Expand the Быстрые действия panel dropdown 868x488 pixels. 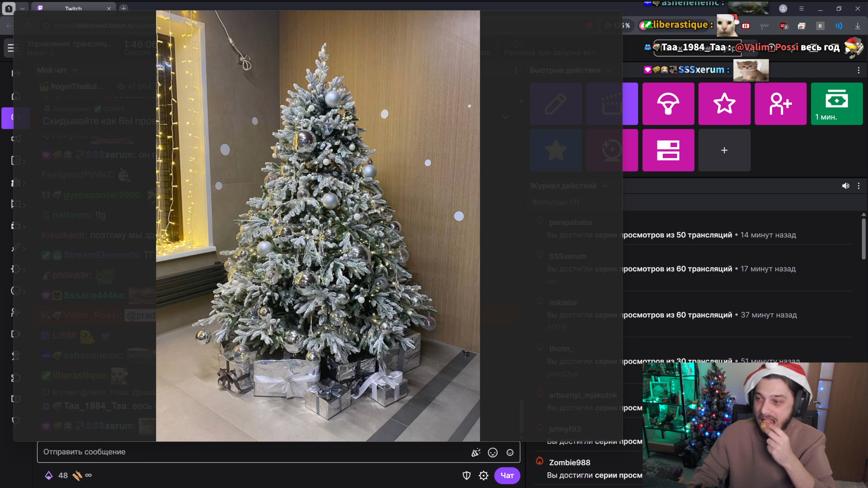point(609,70)
